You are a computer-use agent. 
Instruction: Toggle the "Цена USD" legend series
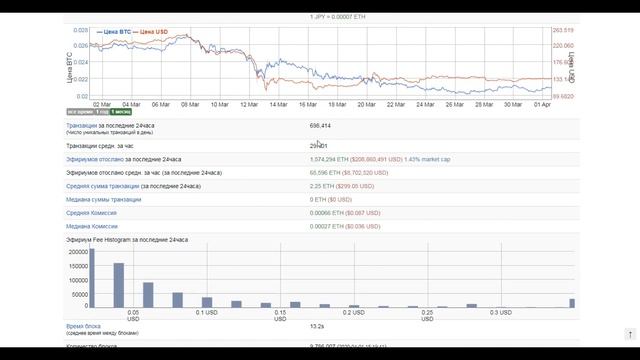pos(151,32)
